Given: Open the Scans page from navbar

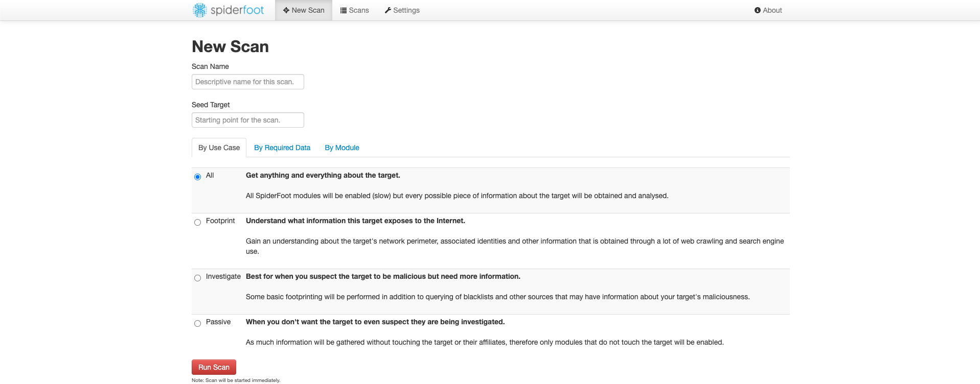Looking at the screenshot, I should [x=358, y=10].
